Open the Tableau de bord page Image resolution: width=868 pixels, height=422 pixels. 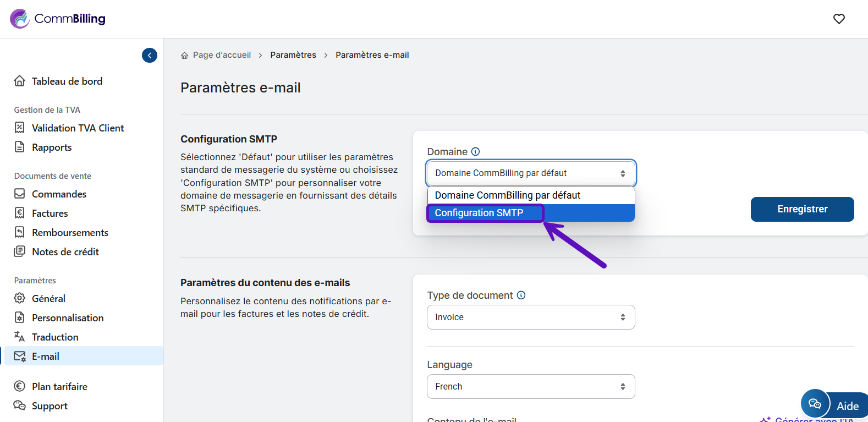pos(67,81)
